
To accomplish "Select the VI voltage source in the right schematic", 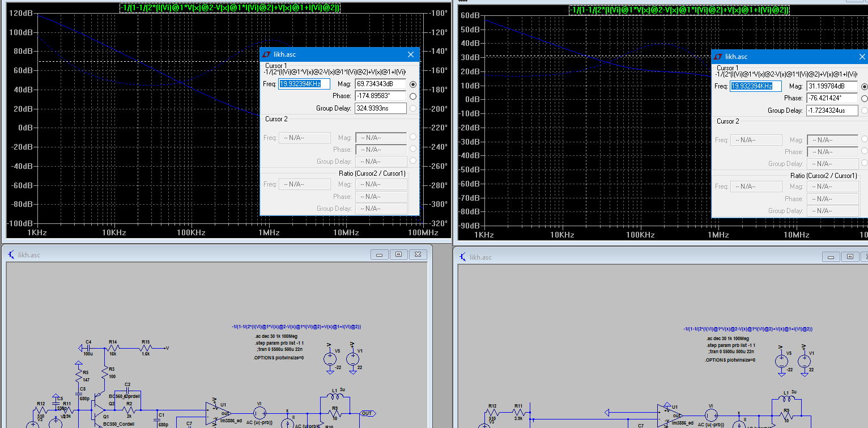I will [710, 415].
